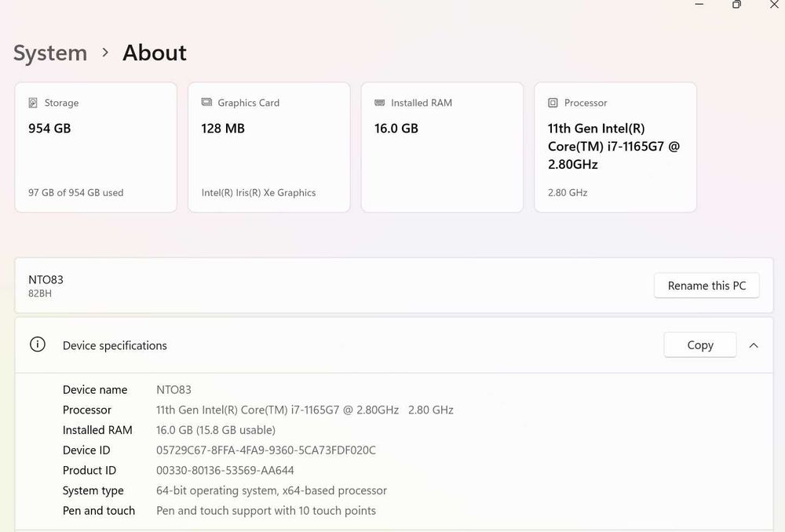785x532 pixels.
Task: Close the Settings window
Action: click(773, 5)
